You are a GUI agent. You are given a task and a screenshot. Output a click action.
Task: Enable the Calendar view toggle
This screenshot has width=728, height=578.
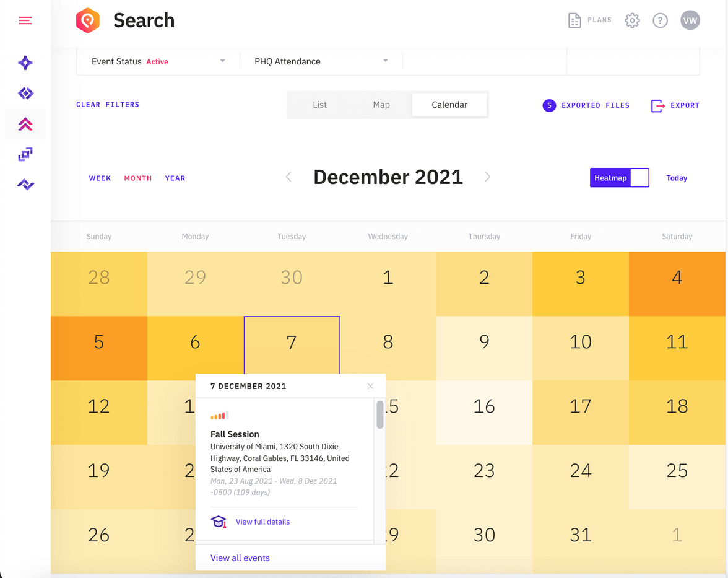point(449,105)
